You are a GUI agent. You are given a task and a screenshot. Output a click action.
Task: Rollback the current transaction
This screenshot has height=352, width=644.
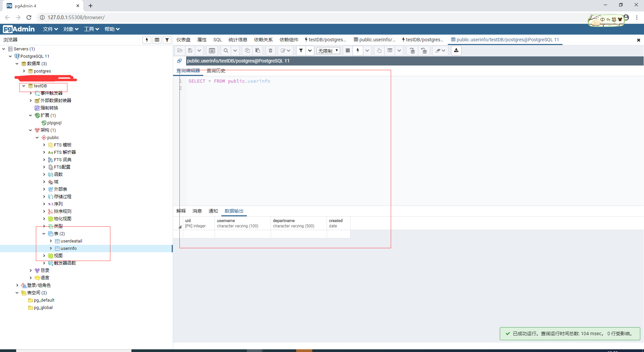pos(424,50)
